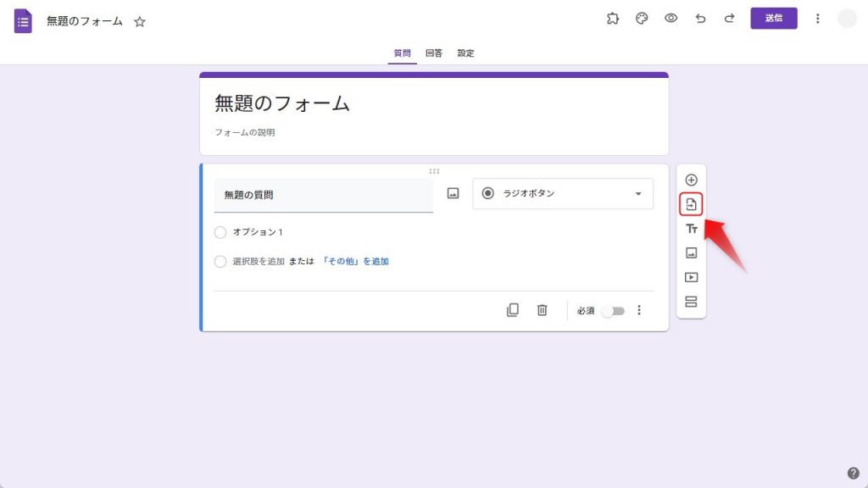Click the 送信 send button
Viewport: 868px width, 488px height.
774,19
